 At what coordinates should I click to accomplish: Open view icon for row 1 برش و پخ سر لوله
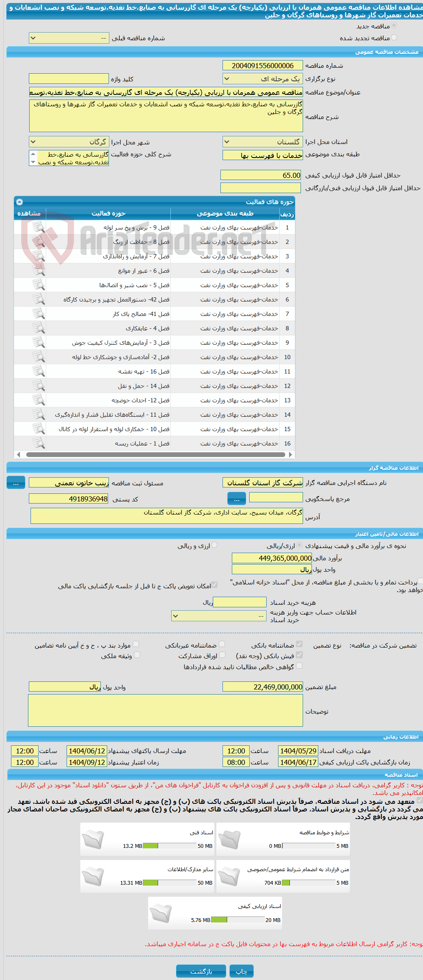(39, 227)
